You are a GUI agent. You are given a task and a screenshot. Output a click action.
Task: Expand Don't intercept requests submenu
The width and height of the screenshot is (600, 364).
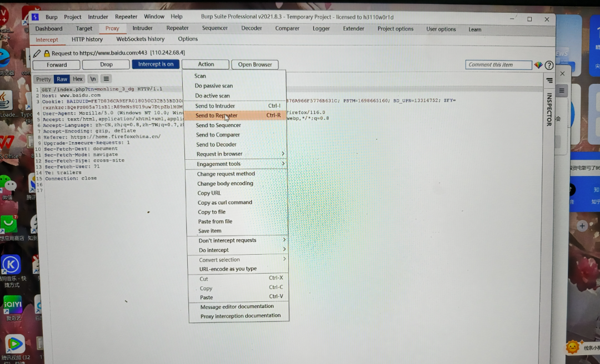[x=238, y=240]
